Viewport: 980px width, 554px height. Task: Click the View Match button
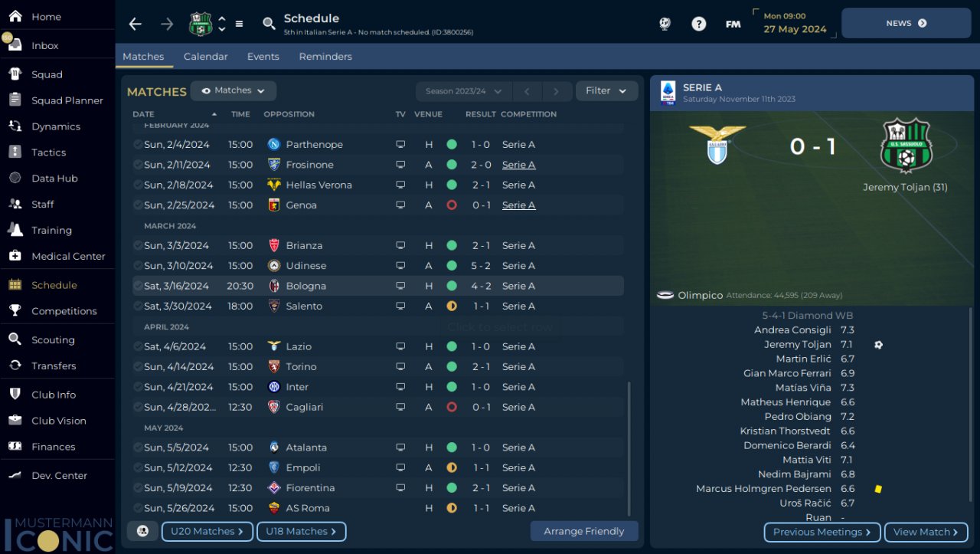click(926, 532)
